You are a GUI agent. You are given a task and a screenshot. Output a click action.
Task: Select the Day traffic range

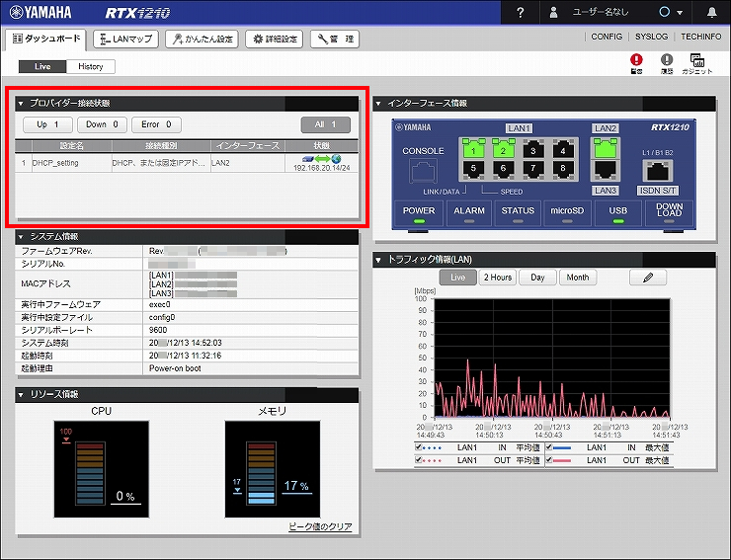pyautogui.click(x=537, y=278)
